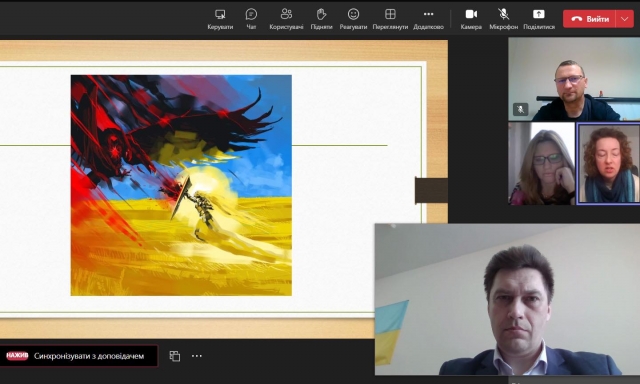Change layout via Переглянути
The height and width of the screenshot is (384, 640).
coord(390,19)
